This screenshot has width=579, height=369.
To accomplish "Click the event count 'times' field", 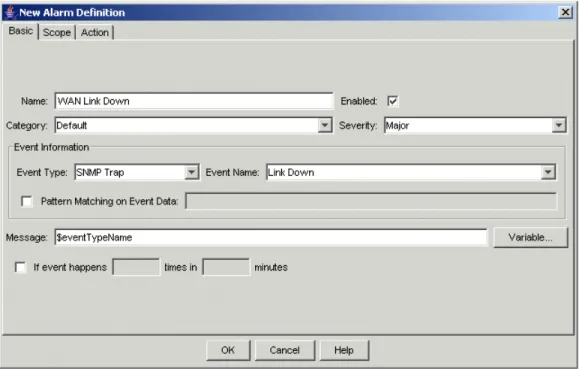I will [x=136, y=267].
